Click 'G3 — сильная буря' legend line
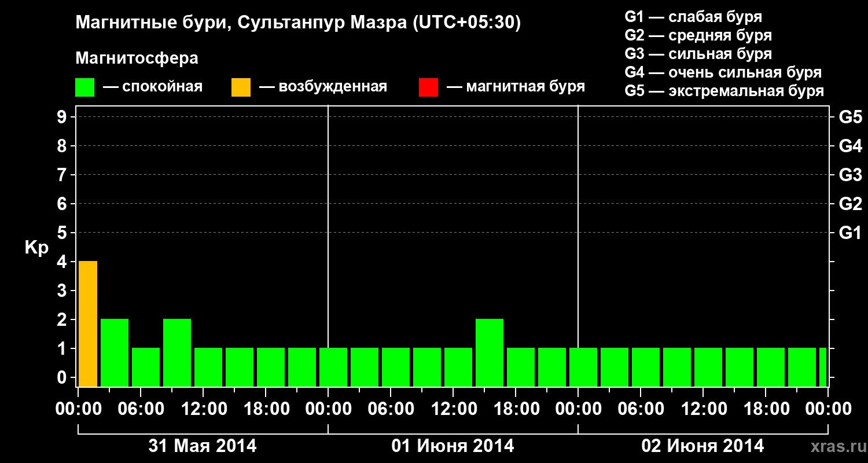Image resolution: width=868 pixels, height=463 pixels. pyautogui.click(x=698, y=54)
